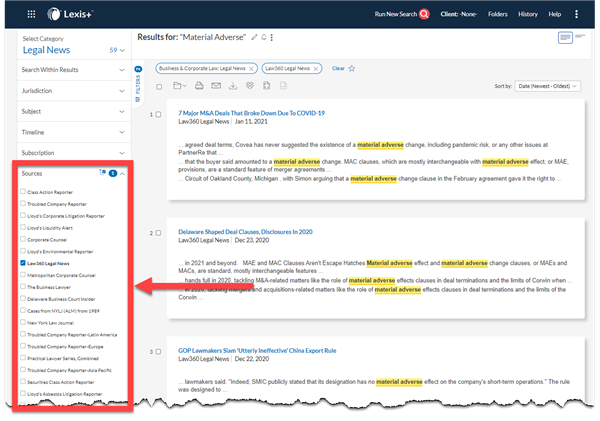Remove Law360 Legal News filter chip
The height and width of the screenshot is (421, 600).
click(x=316, y=69)
